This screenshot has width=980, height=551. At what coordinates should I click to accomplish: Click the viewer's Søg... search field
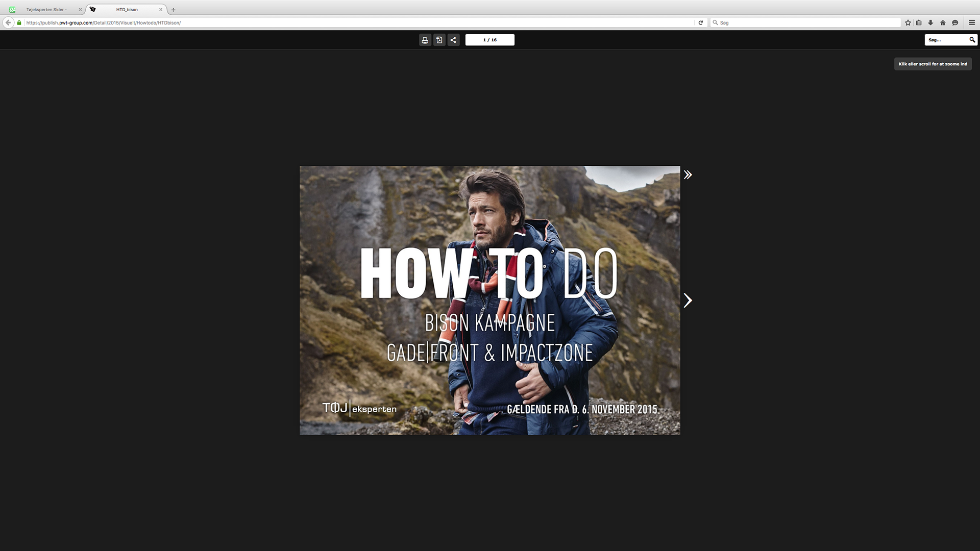(x=947, y=40)
